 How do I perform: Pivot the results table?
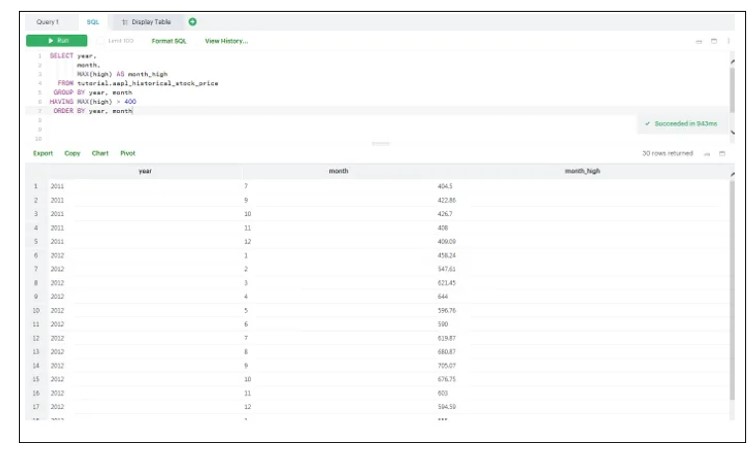click(x=128, y=153)
